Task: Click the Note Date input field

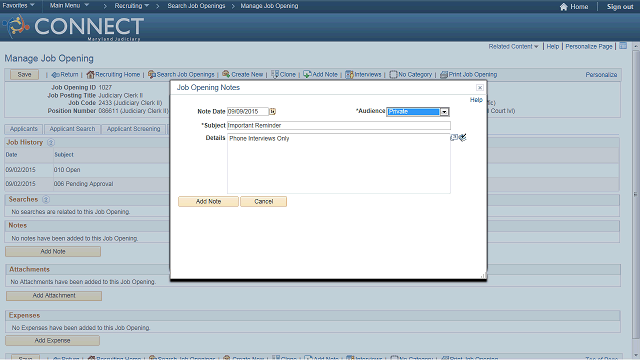Action: (x=248, y=111)
